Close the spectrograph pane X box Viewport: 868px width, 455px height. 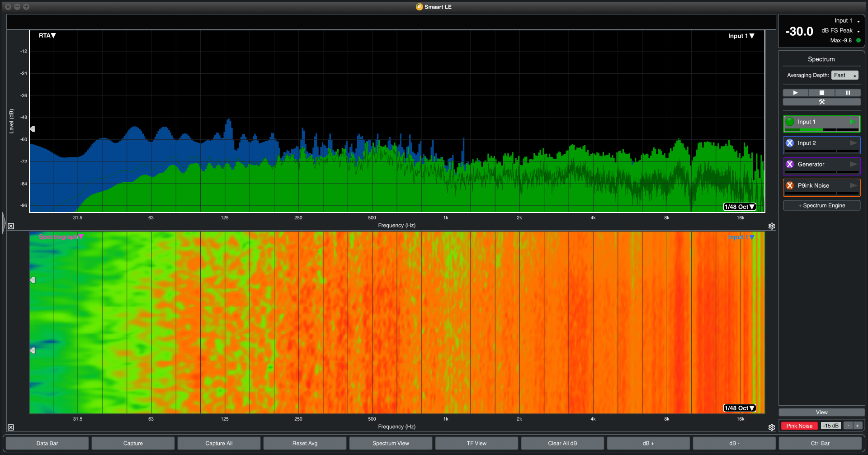click(x=11, y=427)
